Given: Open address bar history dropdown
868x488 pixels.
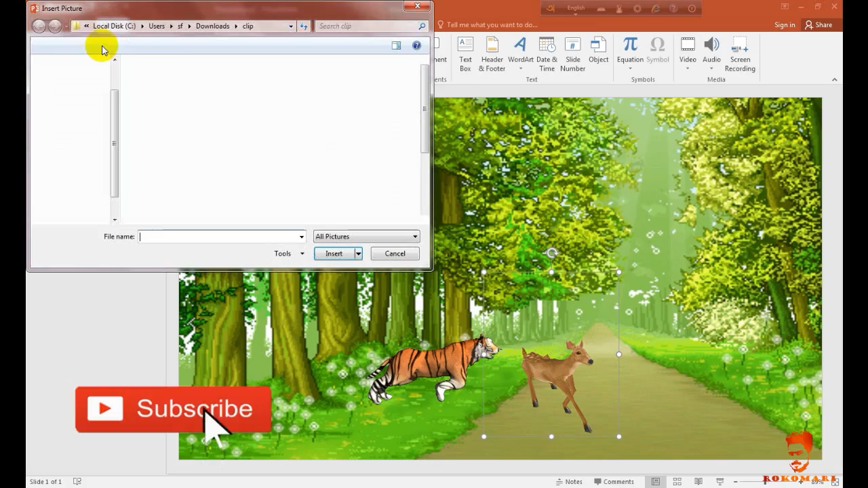Looking at the screenshot, I should 291,26.
